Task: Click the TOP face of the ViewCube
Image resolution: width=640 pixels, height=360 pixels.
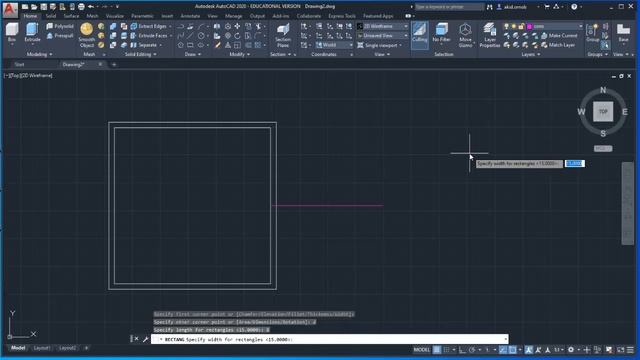Action: (603, 111)
